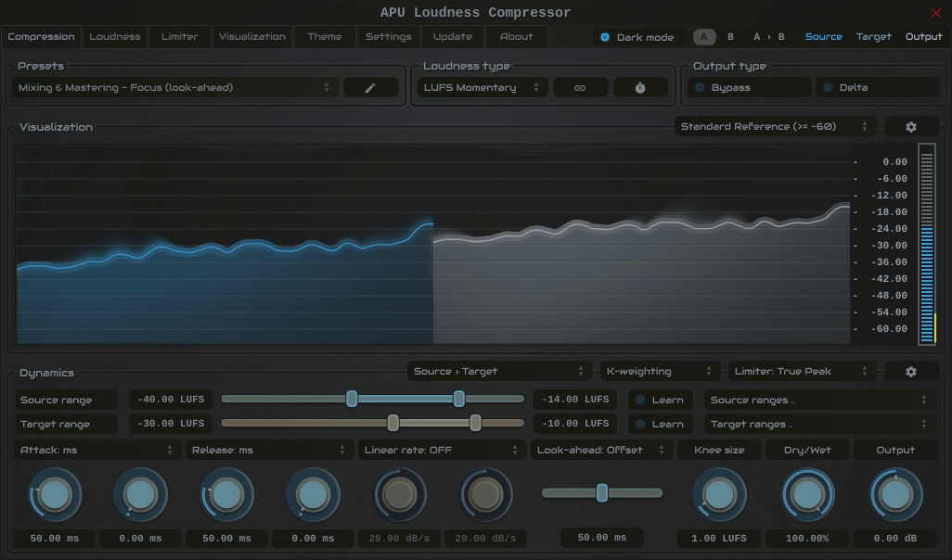Click the Source range lower slider handle
The image size is (952, 560).
click(352, 399)
